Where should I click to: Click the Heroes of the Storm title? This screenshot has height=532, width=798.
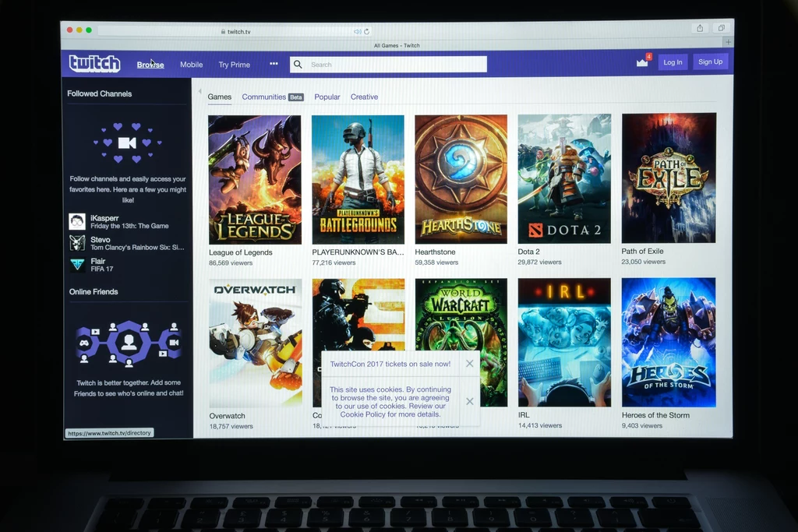[x=655, y=415]
